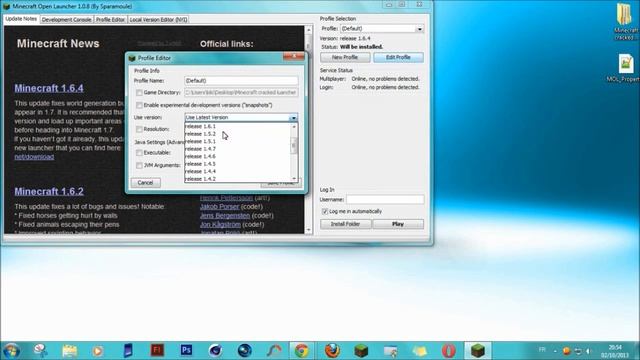
Task: Click the Install Folder button
Action: (x=345, y=224)
